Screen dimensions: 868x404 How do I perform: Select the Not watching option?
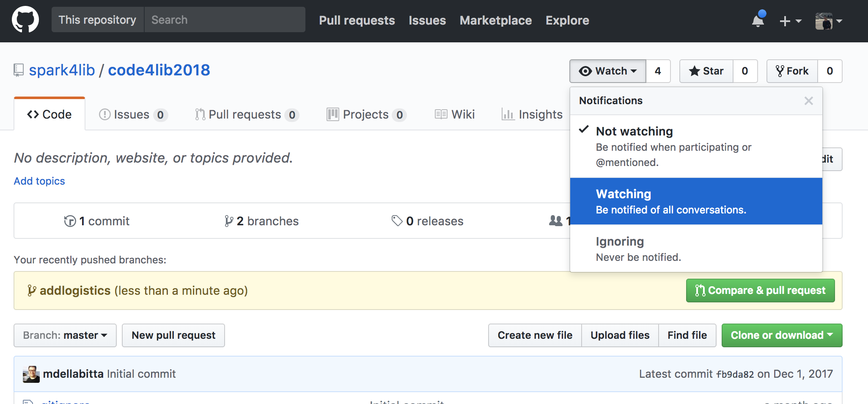tap(696, 146)
